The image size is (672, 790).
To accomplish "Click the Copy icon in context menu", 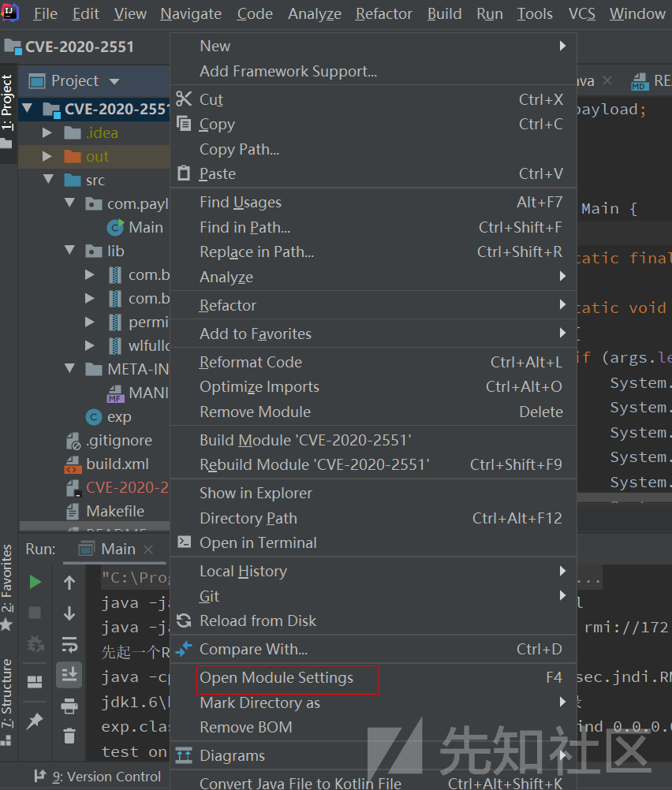I will (x=184, y=124).
